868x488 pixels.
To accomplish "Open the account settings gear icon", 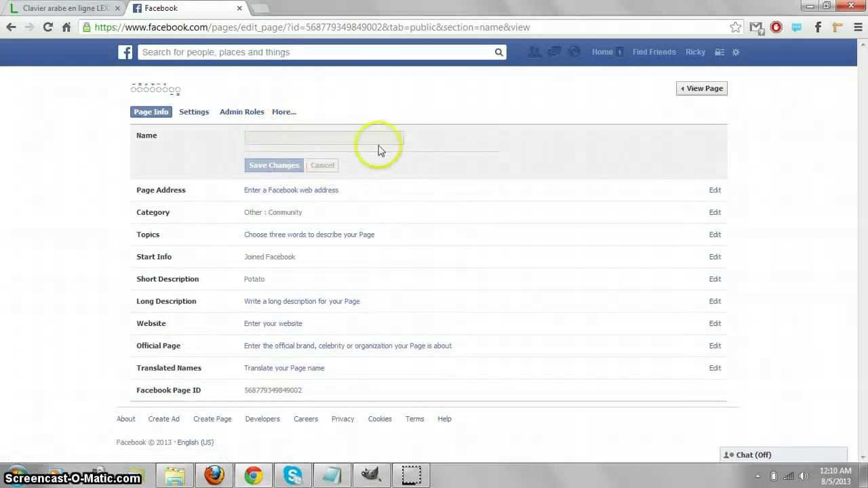I will pos(736,52).
